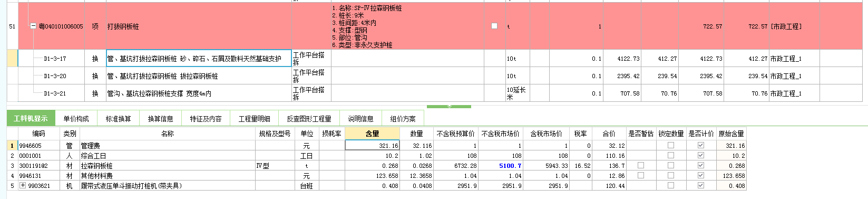Check 锁定数量 for 管理费 row

click(x=671, y=146)
